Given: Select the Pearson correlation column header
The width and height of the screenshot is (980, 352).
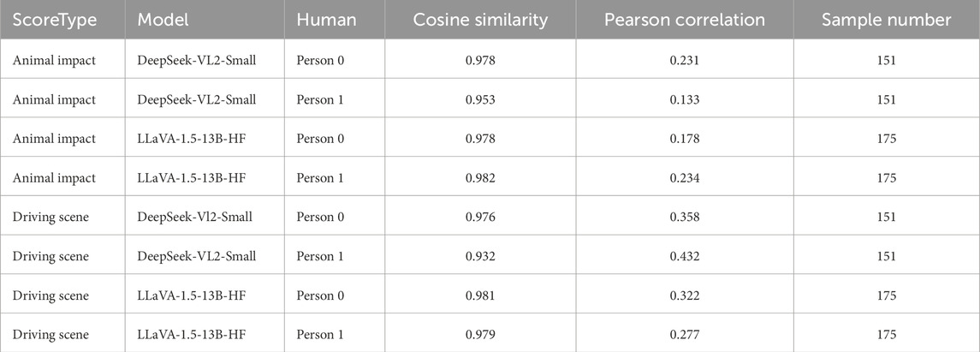Looking at the screenshot, I should click(684, 19).
